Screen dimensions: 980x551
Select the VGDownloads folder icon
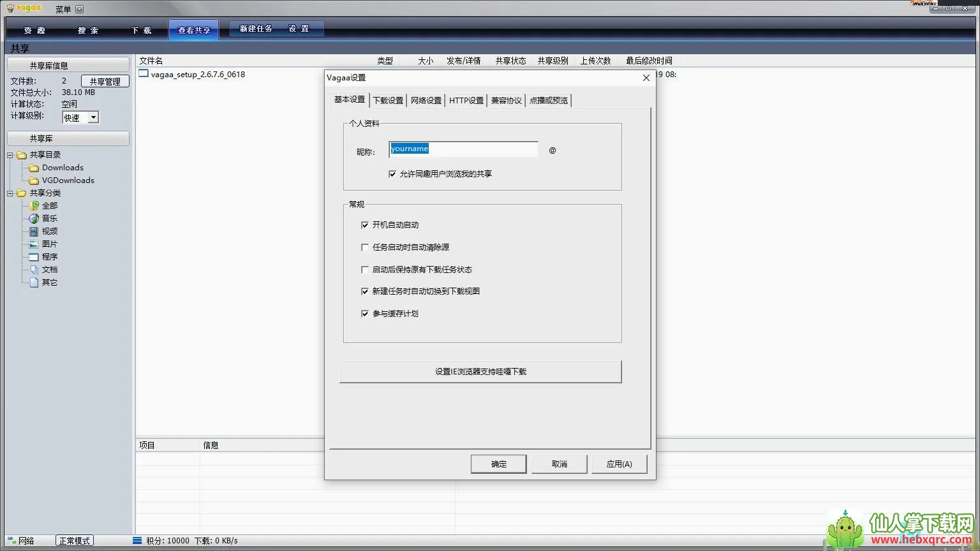click(34, 180)
